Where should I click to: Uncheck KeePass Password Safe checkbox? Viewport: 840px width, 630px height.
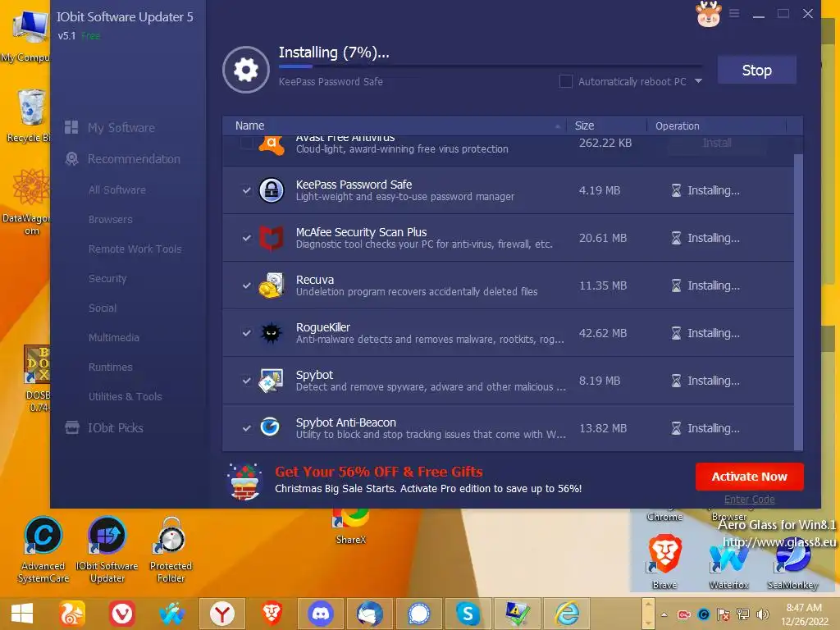click(x=246, y=190)
